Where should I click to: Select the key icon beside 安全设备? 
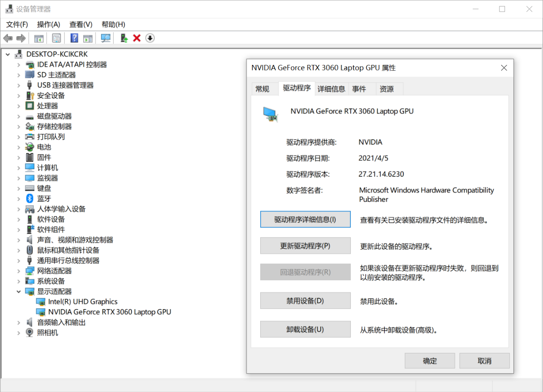pos(29,96)
